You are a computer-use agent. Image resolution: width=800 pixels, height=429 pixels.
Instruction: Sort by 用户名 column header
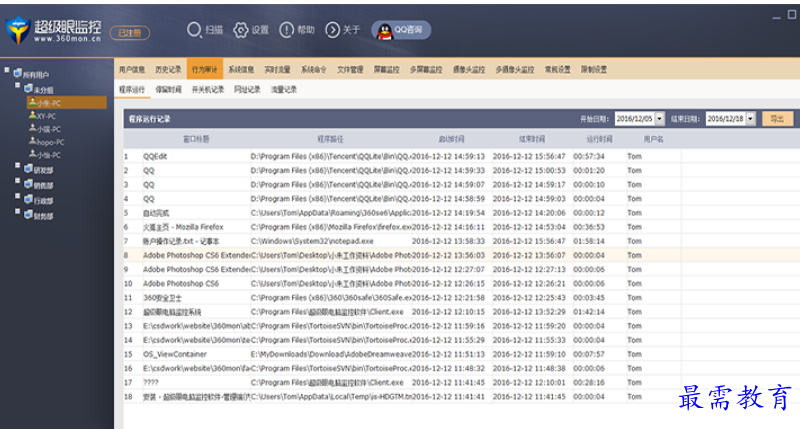tap(654, 139)
